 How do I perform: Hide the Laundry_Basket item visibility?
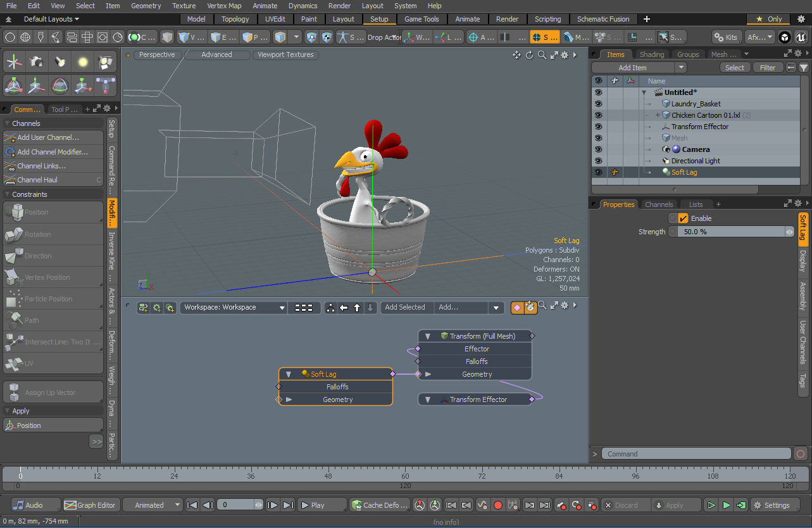(598, 104)
